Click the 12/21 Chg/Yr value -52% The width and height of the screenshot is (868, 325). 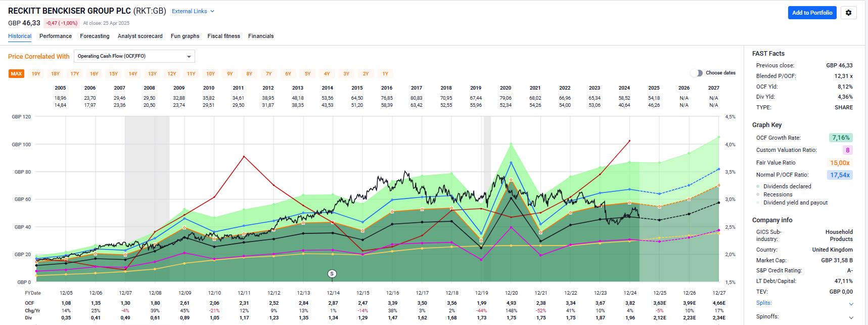tap(541, 311)
